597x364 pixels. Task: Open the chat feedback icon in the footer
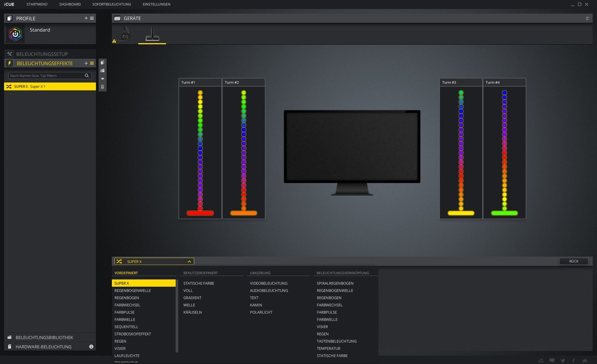coord(552,360)
